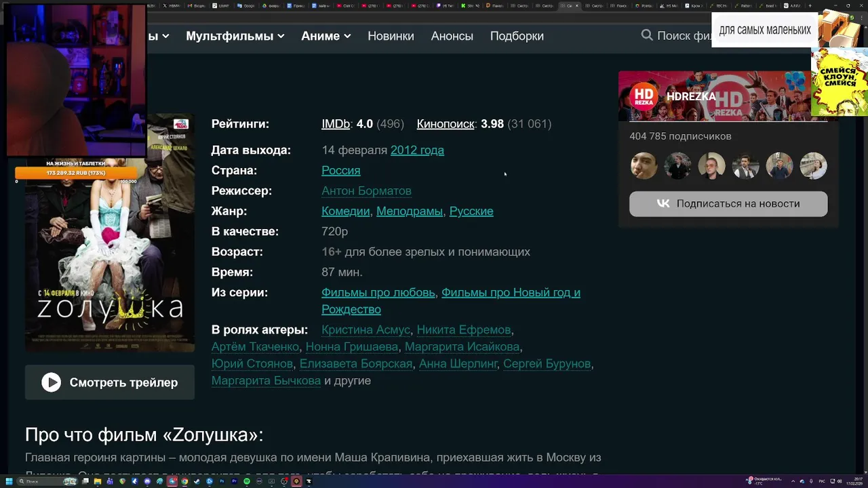Open actor Елизавета Боярская link

[356, 364]
